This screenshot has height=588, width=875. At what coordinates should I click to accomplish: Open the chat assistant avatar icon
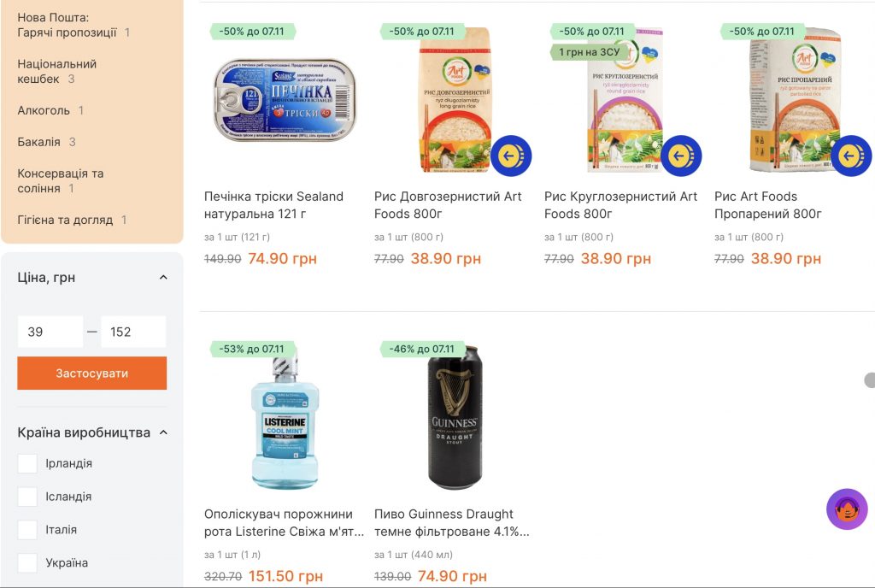pos(847,509)
